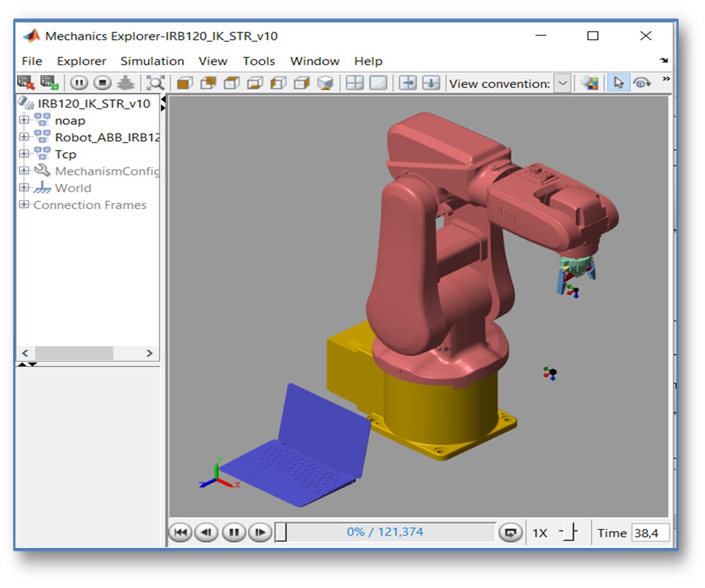Select the fifth cube standard view icon
This screenshot has width=705, height=588.
(x=278, y=83)
